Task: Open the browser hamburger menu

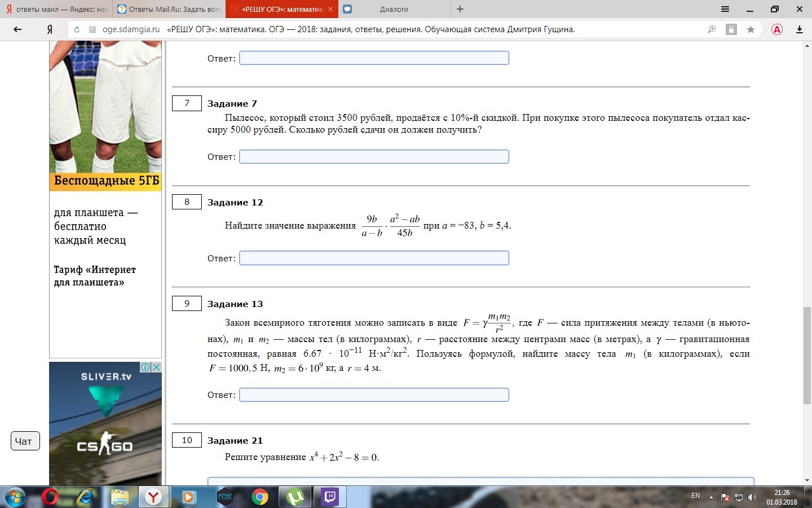Action: coord(725,10)
